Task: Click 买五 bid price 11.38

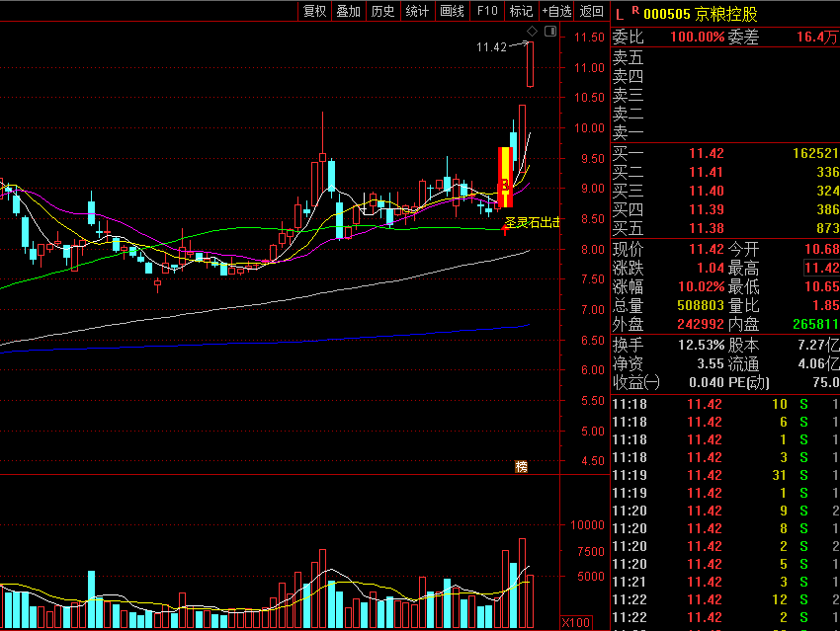Action: (706, 228)
